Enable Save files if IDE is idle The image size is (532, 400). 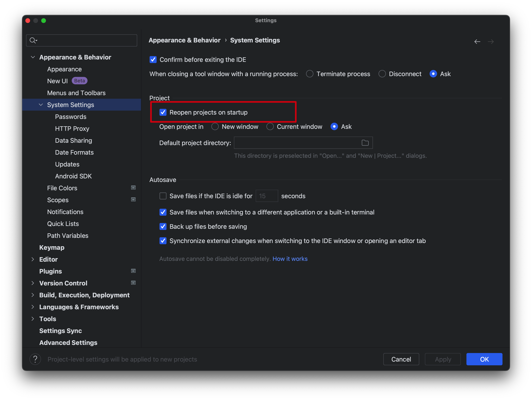163,196
